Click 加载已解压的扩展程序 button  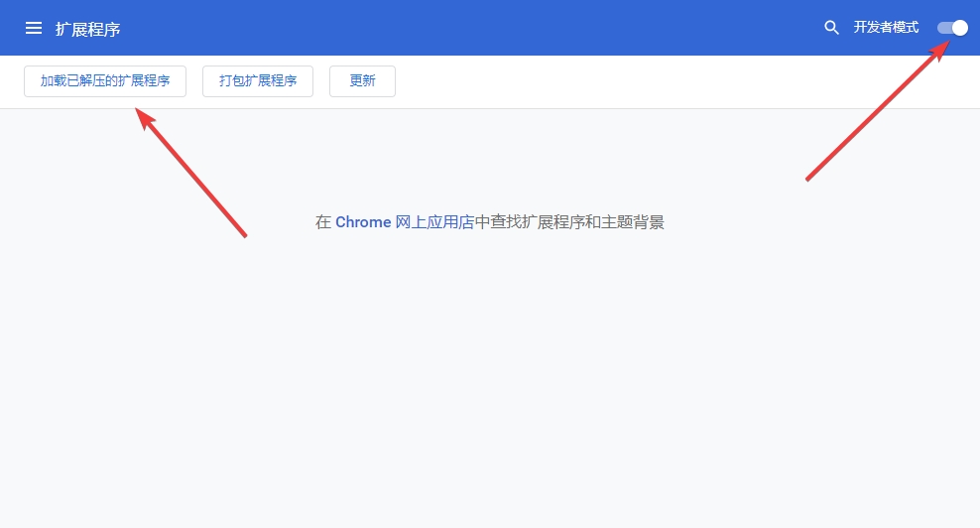[x=105, y=81]
